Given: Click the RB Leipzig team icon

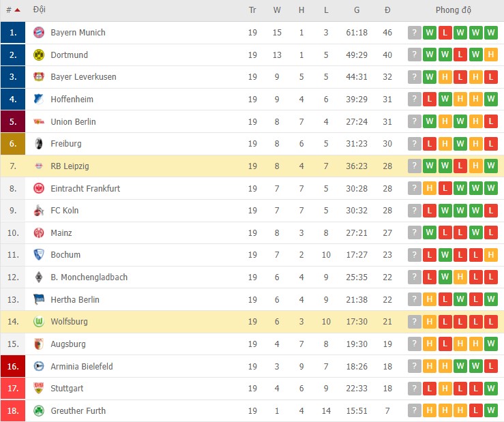Looking at the screenshot, I should click(x=39, y=166).
